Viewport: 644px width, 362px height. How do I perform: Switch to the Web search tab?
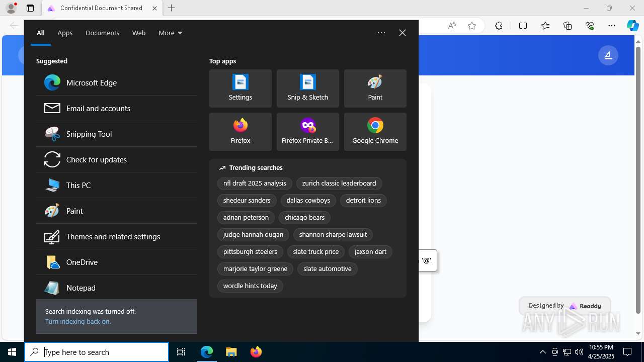click(139, 33)
